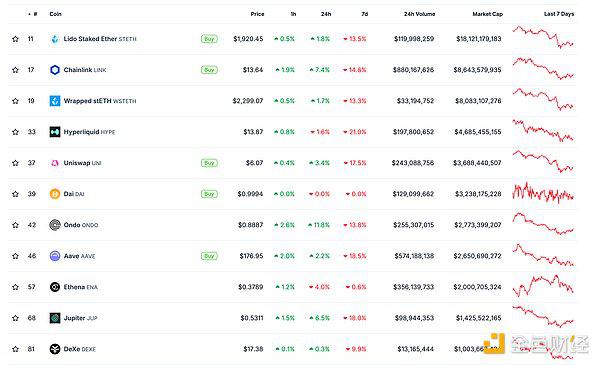The width and height of the screenshot is (600, 365).
Task: Sort table by 24h Volume header
Action: point(419,14)
